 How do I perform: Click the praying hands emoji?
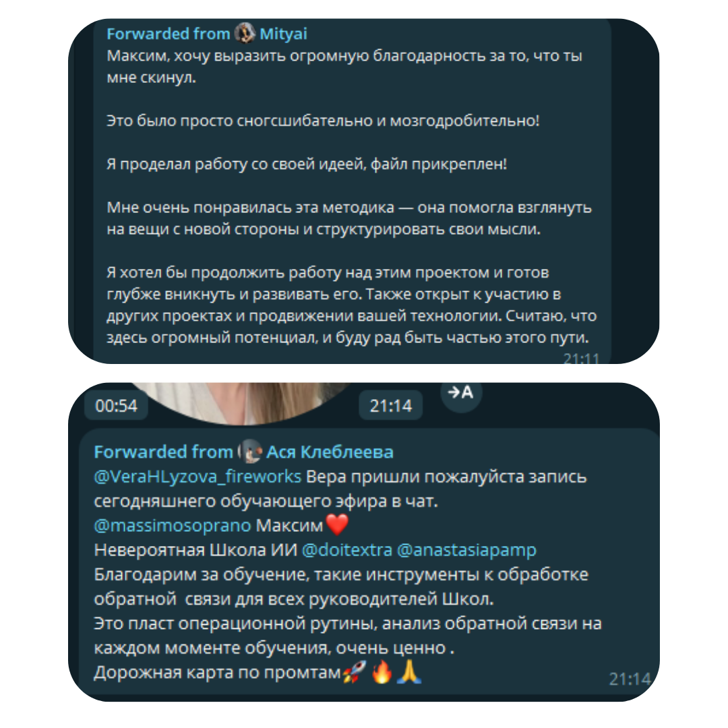[410, 672]
